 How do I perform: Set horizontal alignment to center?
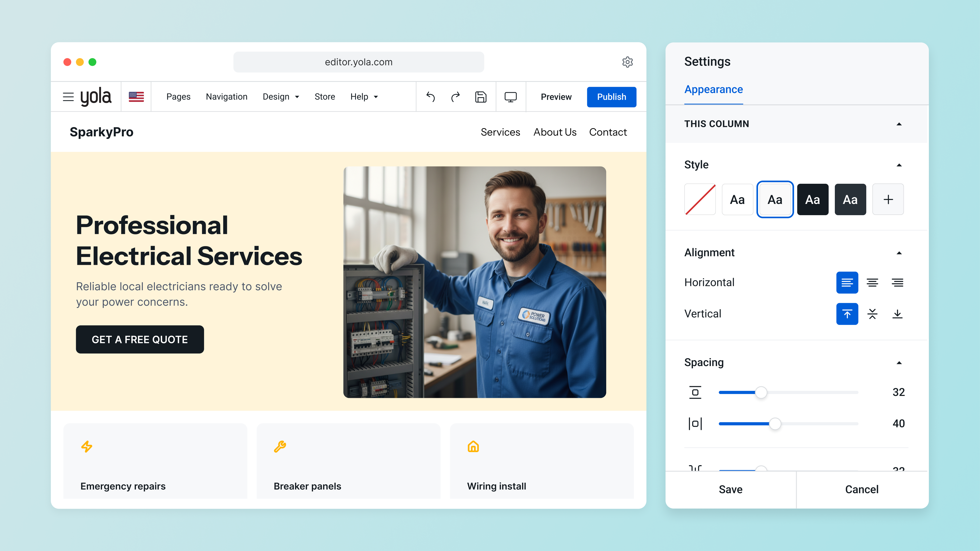(x=872, y=282)
